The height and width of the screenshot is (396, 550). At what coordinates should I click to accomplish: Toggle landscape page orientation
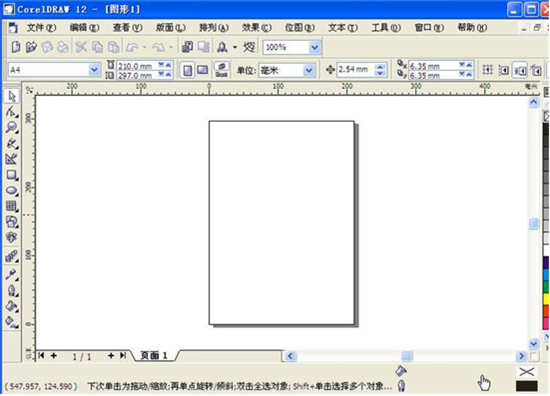pos(202,70)
